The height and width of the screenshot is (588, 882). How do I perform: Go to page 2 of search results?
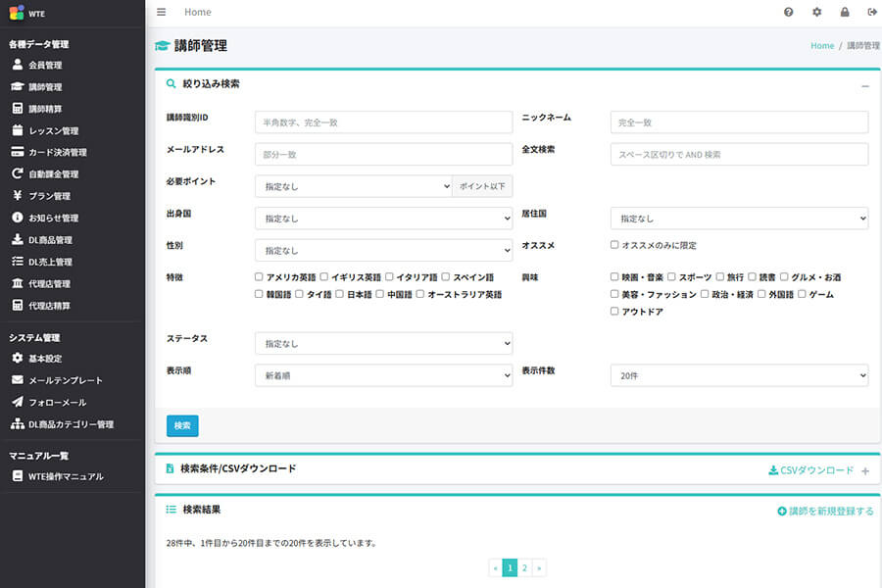click(524, 566)
